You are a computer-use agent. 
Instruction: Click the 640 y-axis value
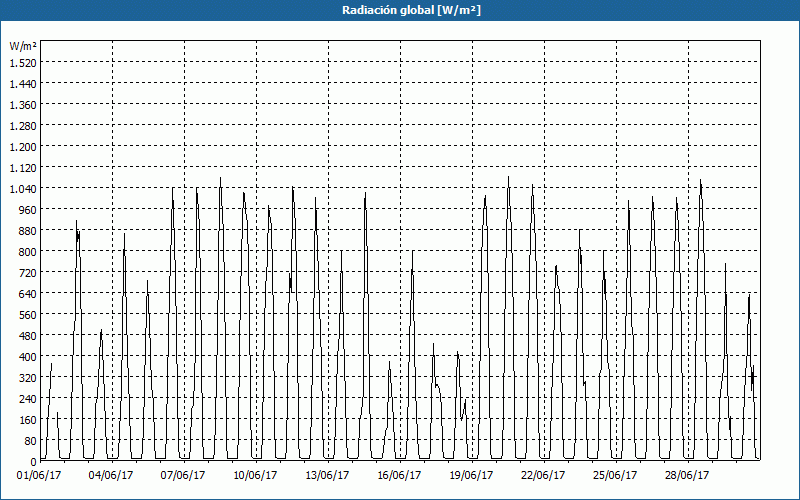coord(29,294)
